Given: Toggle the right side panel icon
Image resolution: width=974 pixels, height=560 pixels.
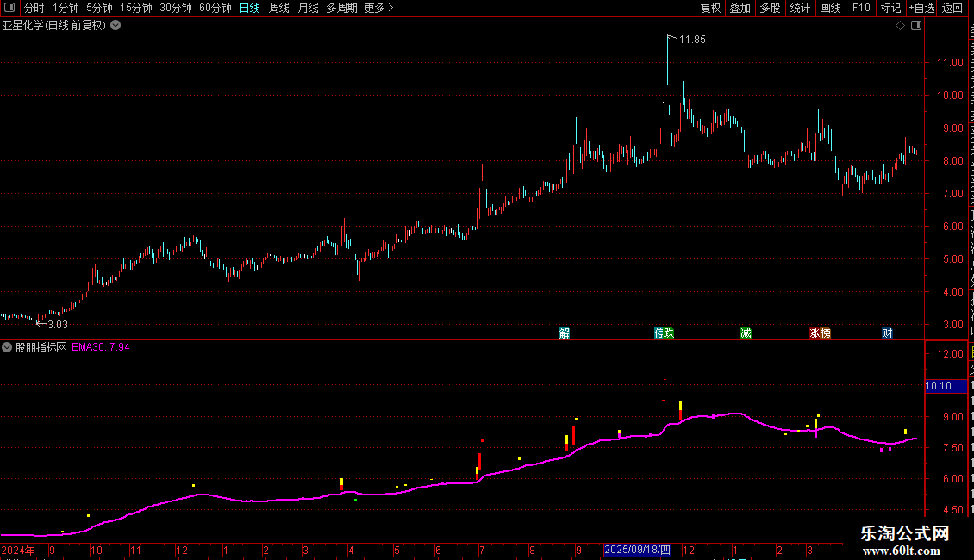Looking at the screenshot, I should 916,26.
